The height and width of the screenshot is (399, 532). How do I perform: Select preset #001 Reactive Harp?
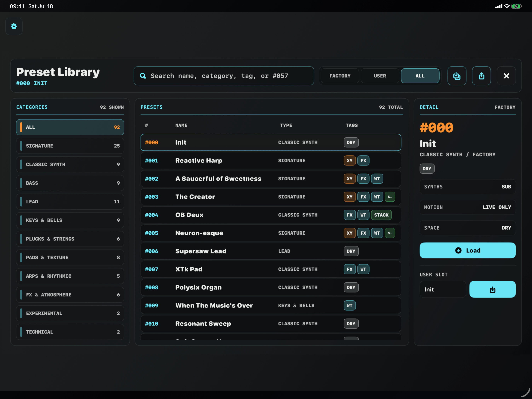(x=271, y=160)
